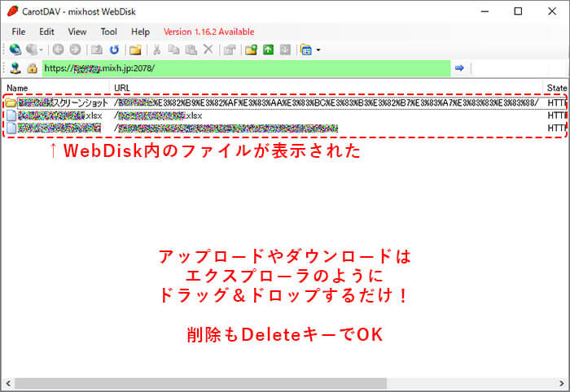Sort by the State column header
The width and height of the screenshot is (570, 392).
pos(555,88)
